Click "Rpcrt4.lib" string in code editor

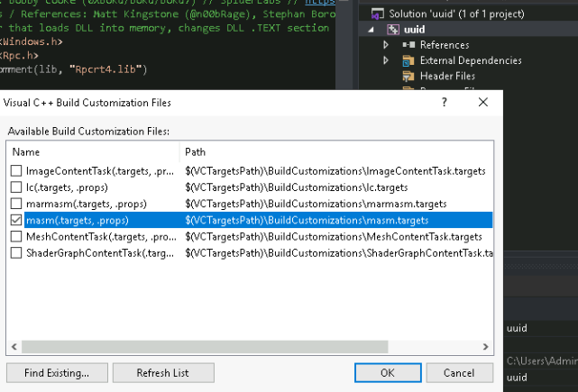(106, 69)
